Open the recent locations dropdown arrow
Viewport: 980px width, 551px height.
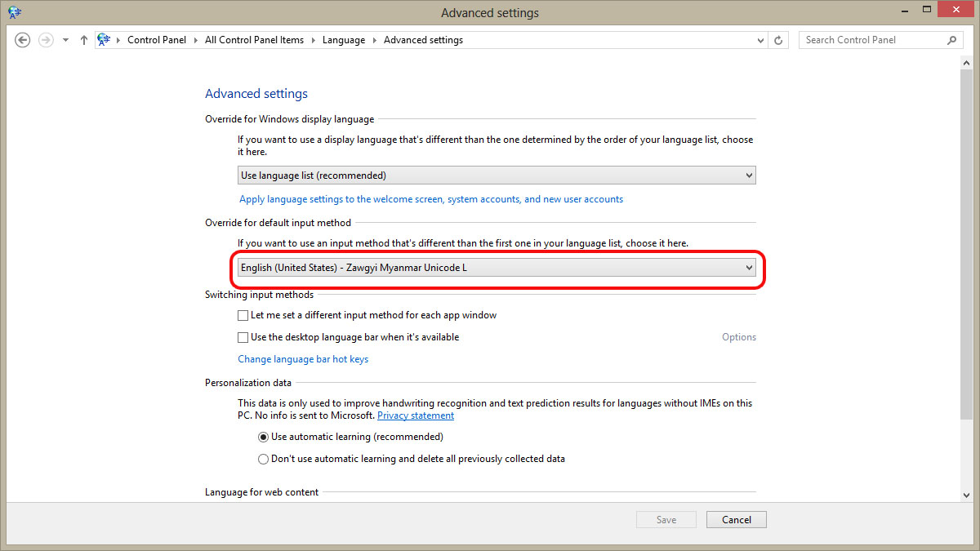click(66, 40)
